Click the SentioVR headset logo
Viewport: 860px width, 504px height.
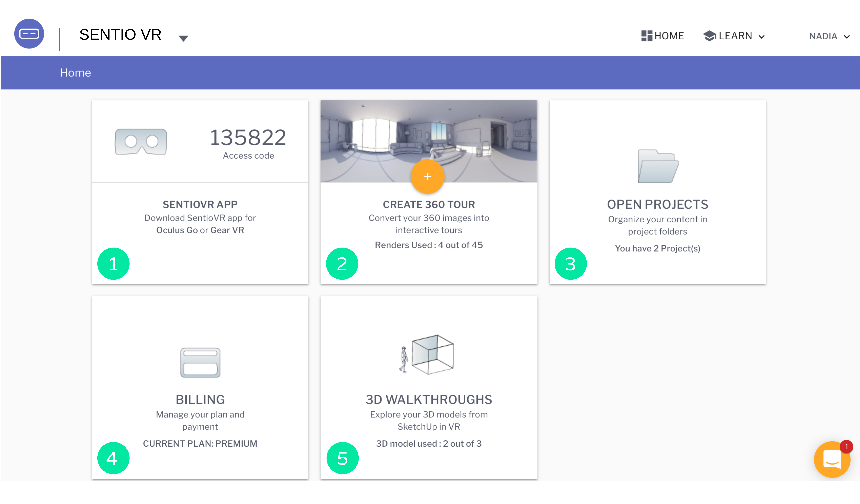pyautogui.click(x=29, y=34)
